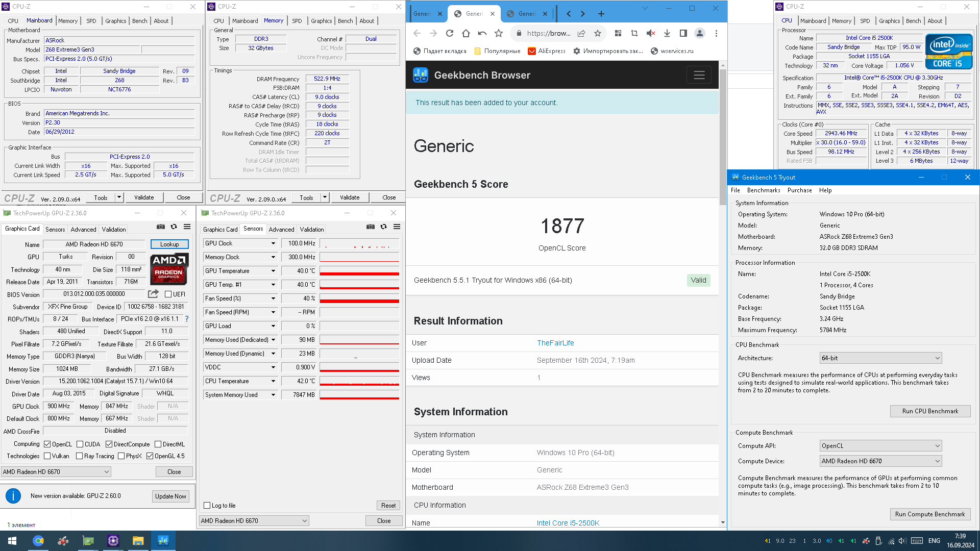Click GPU-Z screenshot camera icon in Graphics Card window
The width and height of the screenshot is (980, 551).
(x=160, y=227)
